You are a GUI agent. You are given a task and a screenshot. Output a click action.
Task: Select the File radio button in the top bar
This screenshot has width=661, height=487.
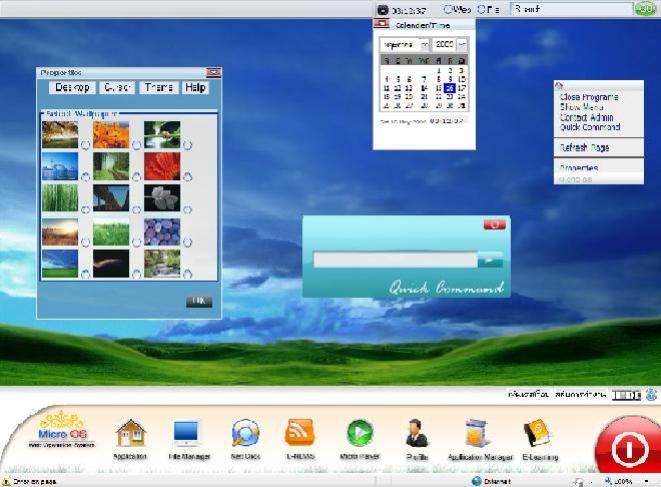(481, 9)
